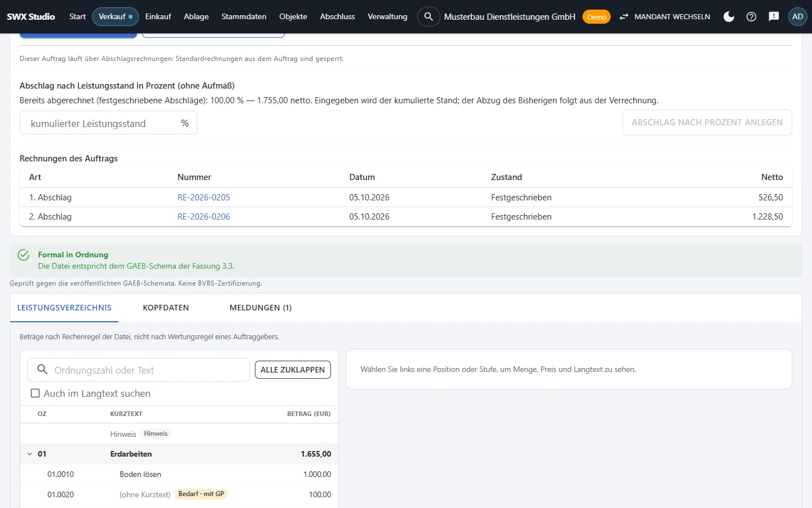
Task: Enable Auch im Langtext suchen checkbox
Action: pyautogui.click(x=35, y=393)
